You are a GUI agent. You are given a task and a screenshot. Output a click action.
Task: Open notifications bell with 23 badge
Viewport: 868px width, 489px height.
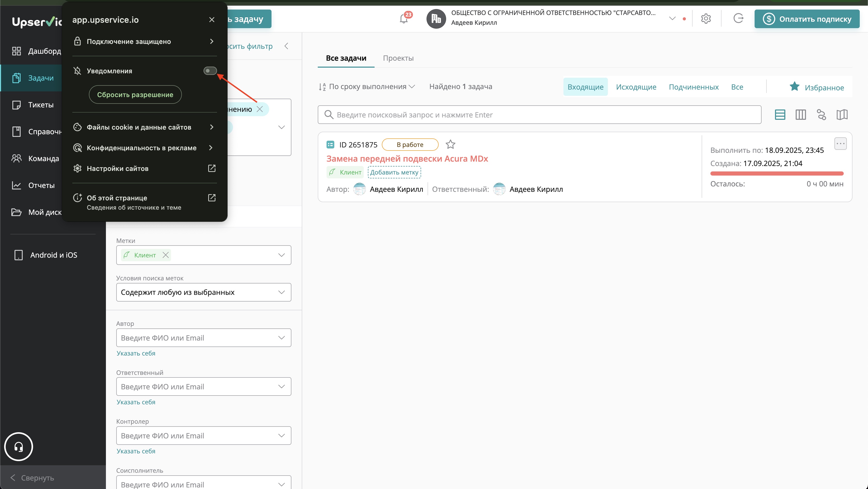pyautogui.click(x=404, y=19)
